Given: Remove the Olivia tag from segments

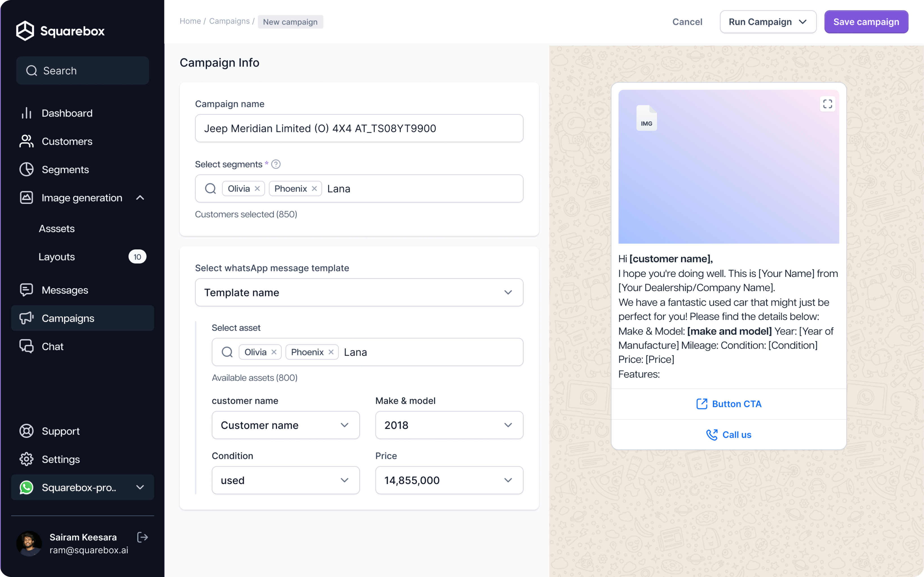Looking at the screenshot, I should (257, 188).
